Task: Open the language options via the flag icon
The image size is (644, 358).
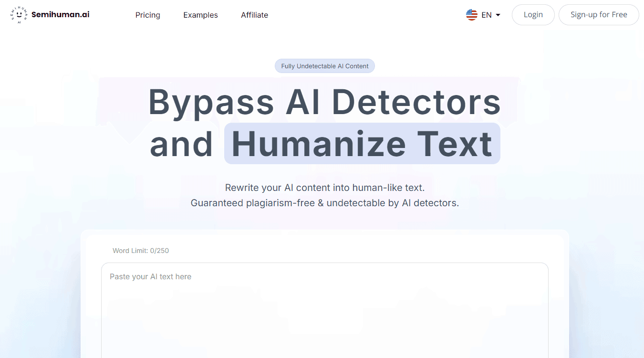Action: coord(471,15)
